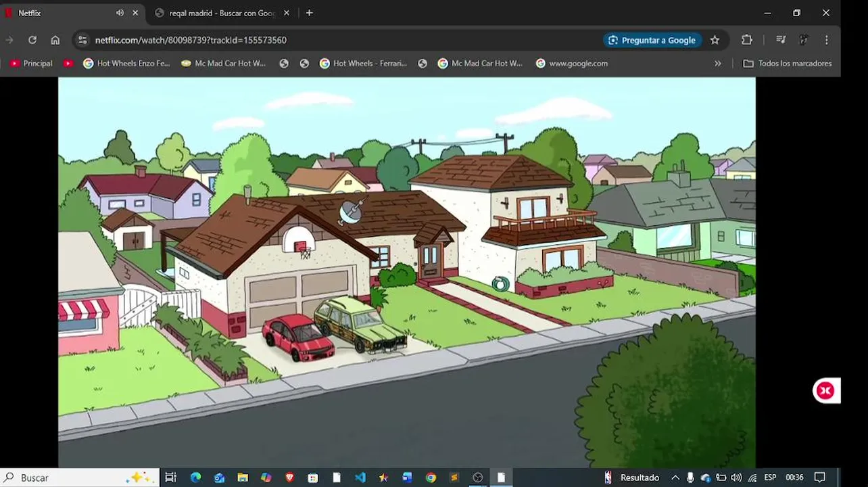This screenshot has height=487, width=868.
Task: Open the Todos los marcadores folder
Action: (788, 64)
